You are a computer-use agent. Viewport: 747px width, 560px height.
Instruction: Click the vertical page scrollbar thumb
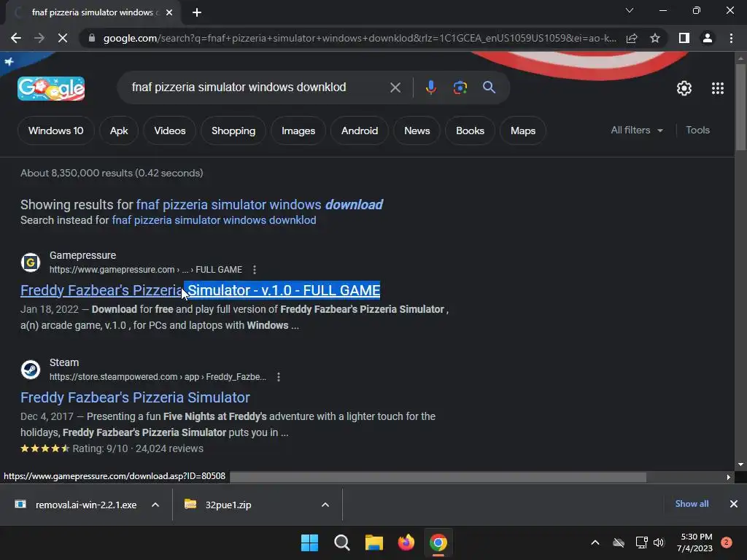[x=741, y=107]
